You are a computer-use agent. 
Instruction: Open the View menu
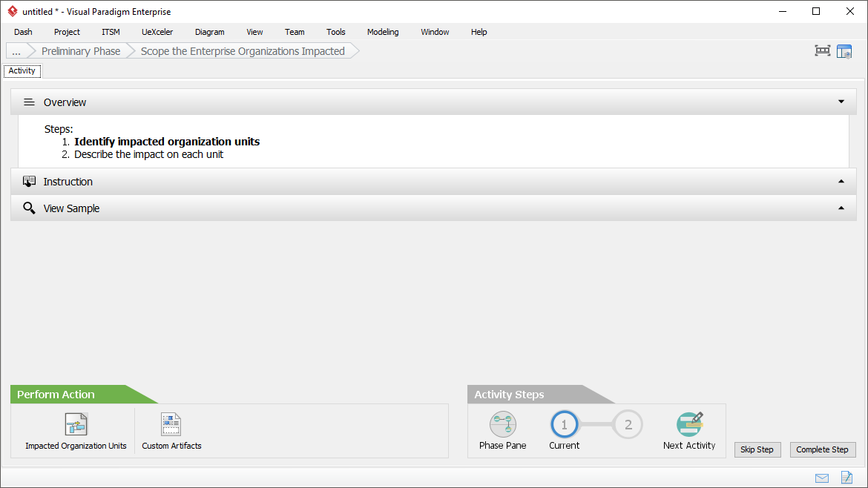tap(254, 32)
